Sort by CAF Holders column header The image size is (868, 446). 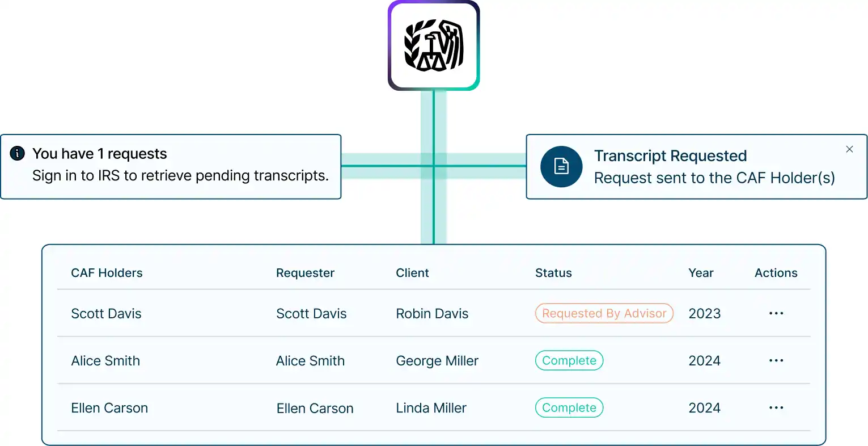tap(107, 273)
